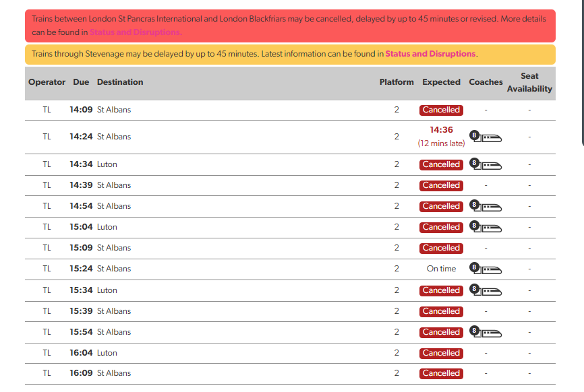This screenshot has height=392, width=584.
Task: Click the 15:24 due time
Action: (81, 269)
